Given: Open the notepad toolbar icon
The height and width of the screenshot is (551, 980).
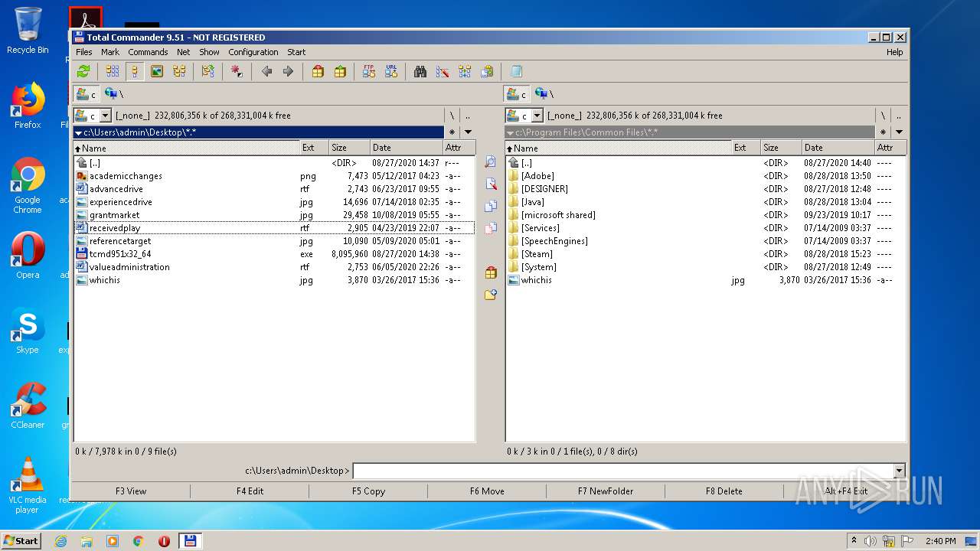Looking at the screenshot, I should pos(516,71).
